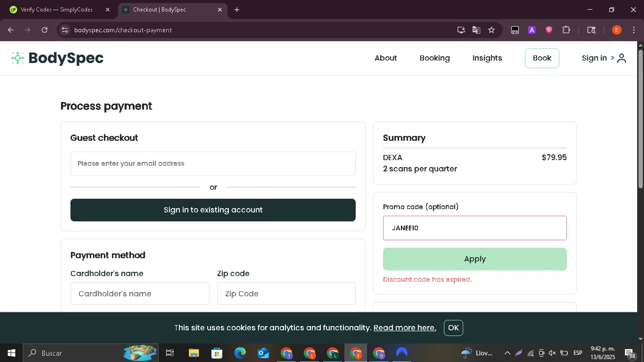Open the weather widget on taskbar

pos(477,353)
